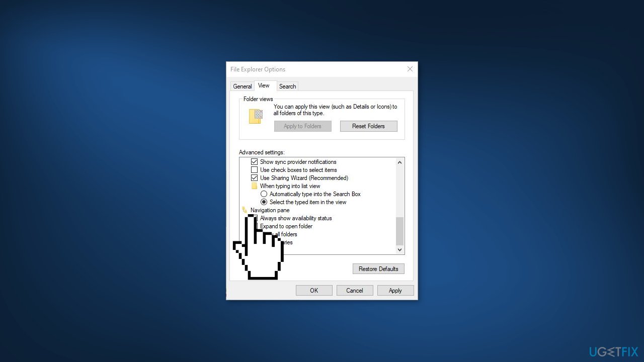Switch to the General tab
Viewport: 644px width, 362px height.
pyautogui.click(x=242, y=86)
